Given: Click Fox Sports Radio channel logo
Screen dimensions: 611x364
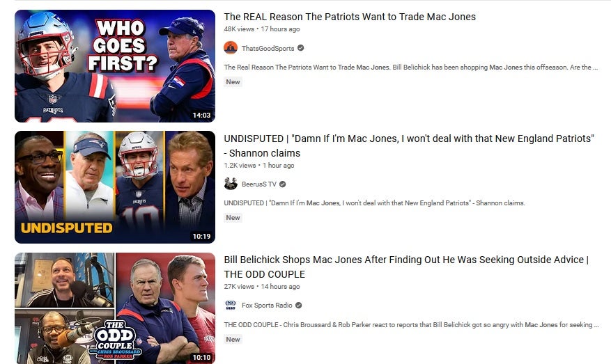Looking at the screenshot, I should pyautogui.click(x=231, y=305).
